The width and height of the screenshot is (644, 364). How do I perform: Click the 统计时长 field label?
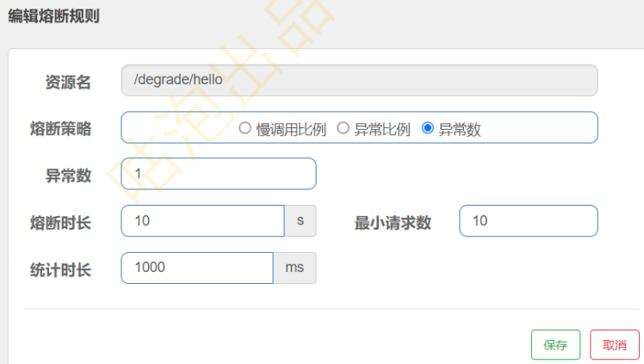(60, 269)
